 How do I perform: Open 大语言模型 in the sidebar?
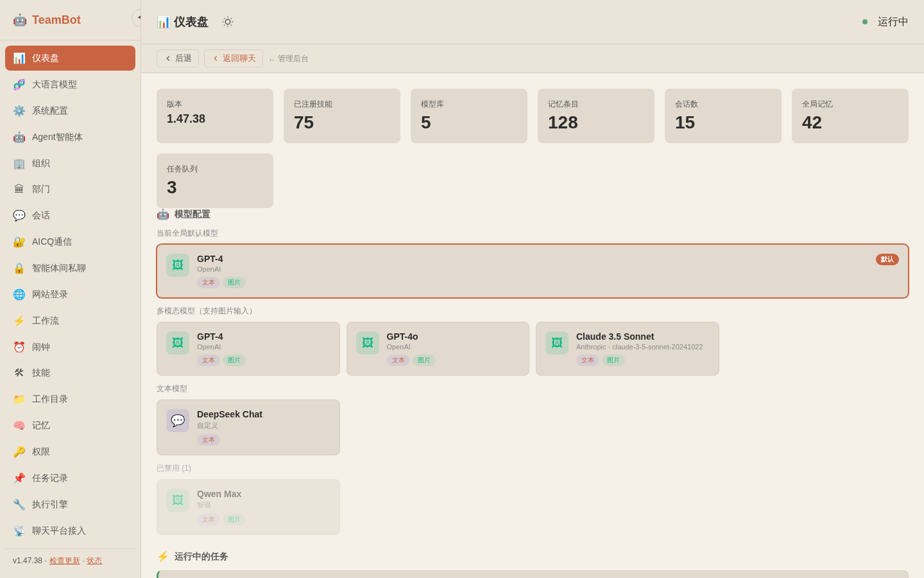pos(70,84)
